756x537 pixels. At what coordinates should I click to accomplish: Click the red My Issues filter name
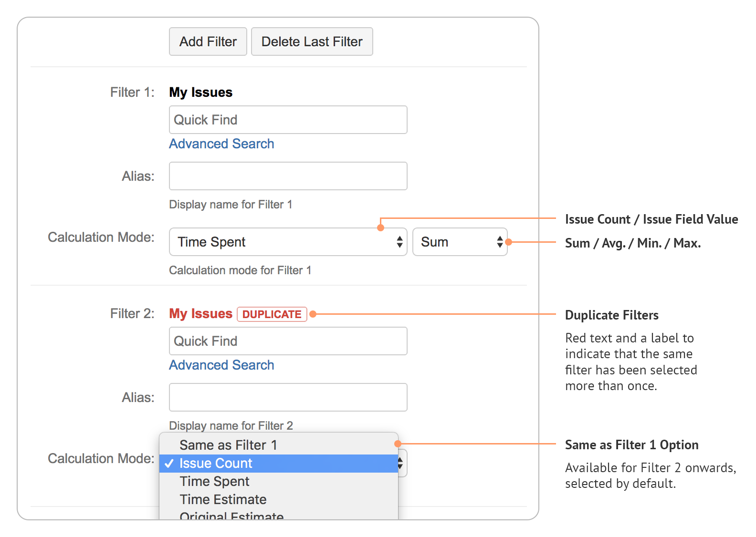point(200,314)
